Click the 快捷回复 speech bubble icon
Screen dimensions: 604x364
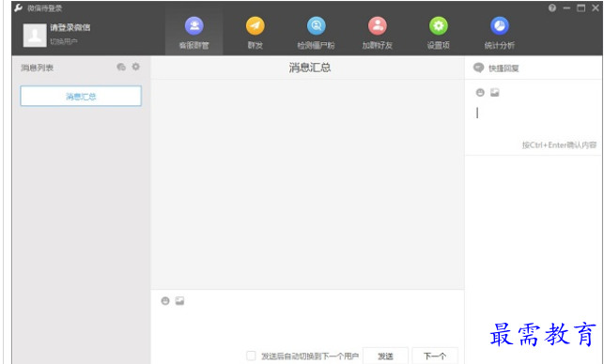point(478,68)
